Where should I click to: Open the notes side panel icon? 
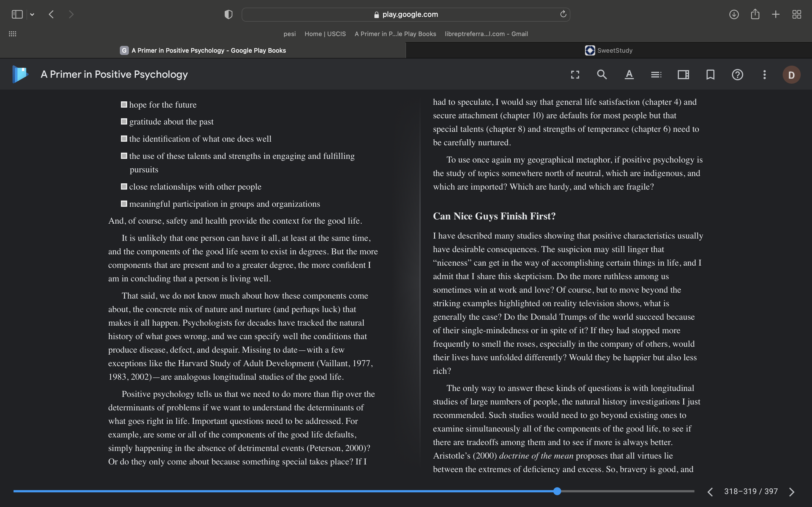pos(683,74)
